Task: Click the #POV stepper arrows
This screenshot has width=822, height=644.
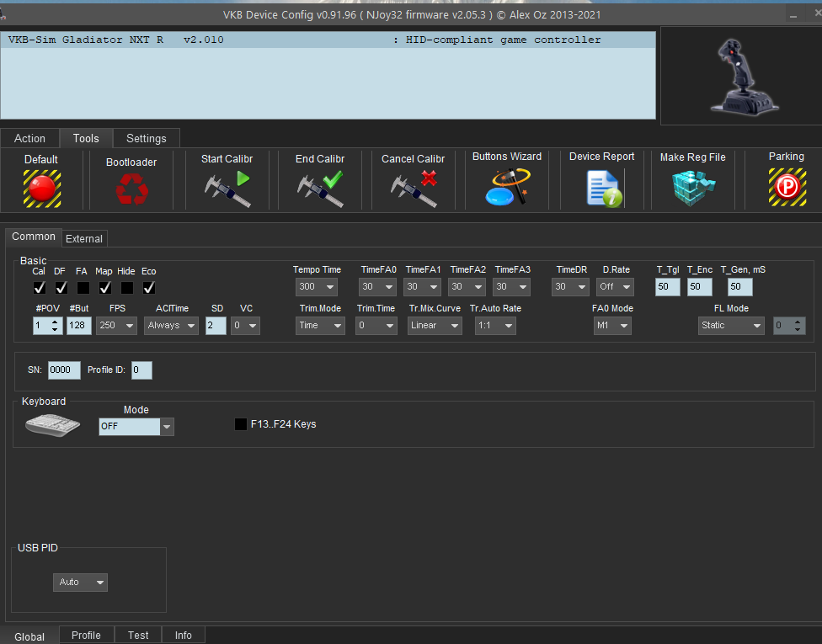Action: [55, 326]
